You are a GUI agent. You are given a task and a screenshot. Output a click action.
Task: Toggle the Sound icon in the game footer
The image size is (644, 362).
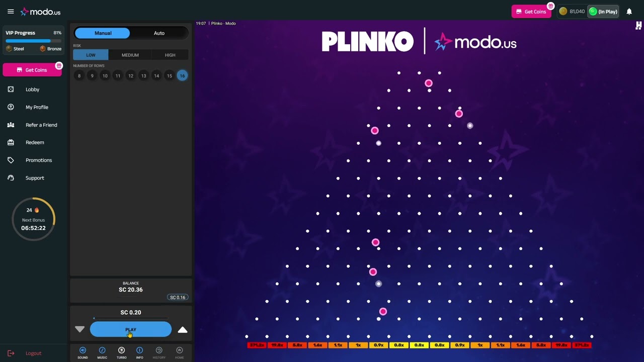(x=83, y=350)
